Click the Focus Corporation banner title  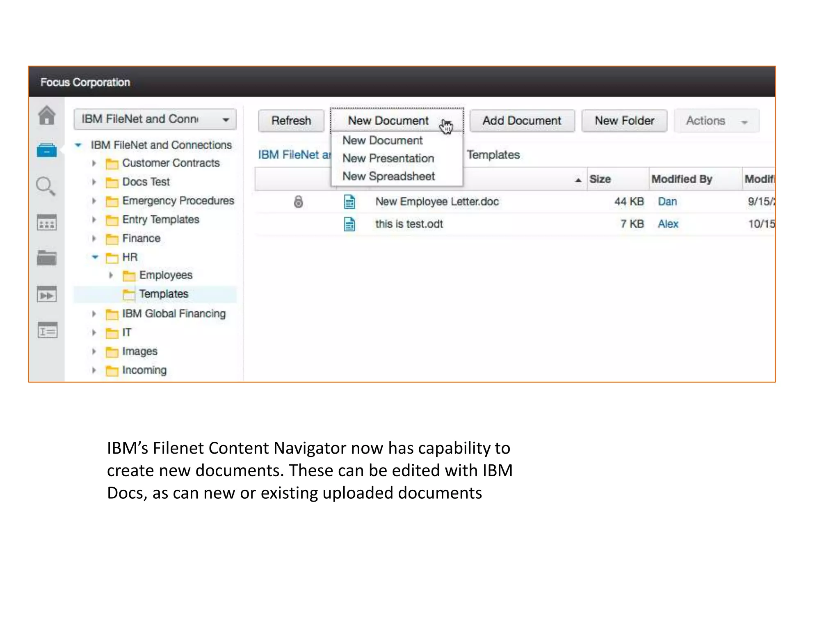[85, 82]
